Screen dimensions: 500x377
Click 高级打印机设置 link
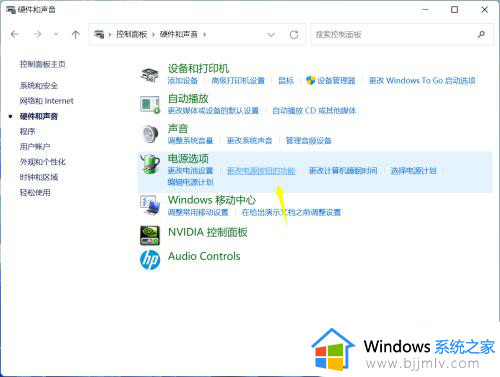click(238, 80)
